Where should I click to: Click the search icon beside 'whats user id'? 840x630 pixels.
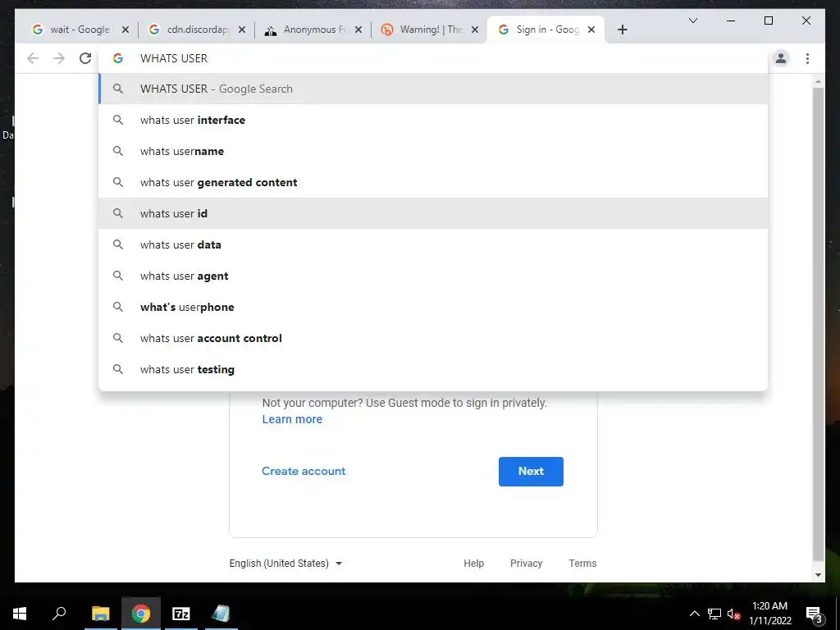coord(118,213)
